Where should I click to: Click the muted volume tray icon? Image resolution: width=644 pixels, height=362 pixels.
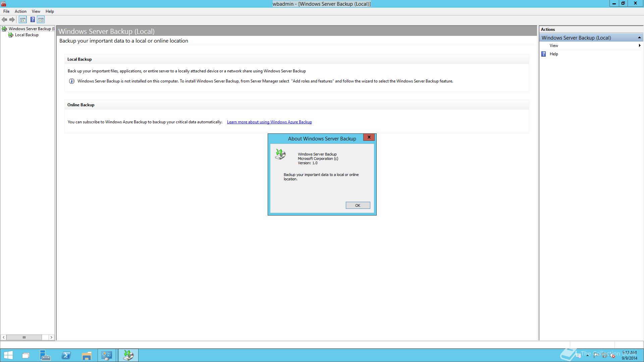(613, 356)
